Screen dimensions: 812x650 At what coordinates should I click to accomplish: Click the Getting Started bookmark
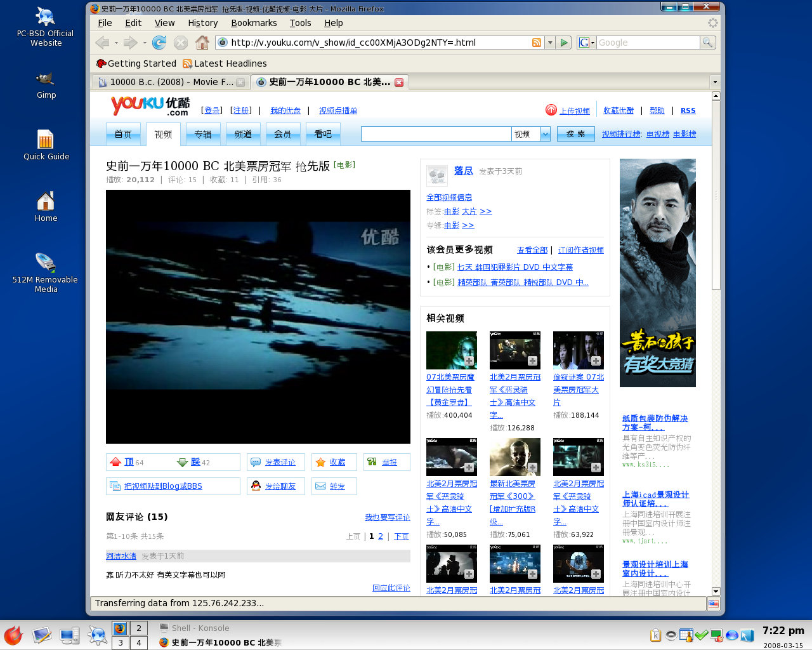point(136,63)
